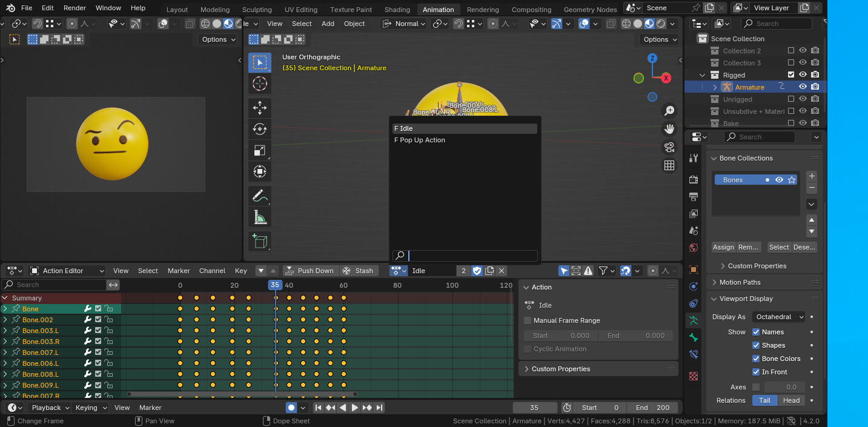The image size is (868, 427).
Task: Switch to the Shading workspace tab
Action: pos(397,10)
